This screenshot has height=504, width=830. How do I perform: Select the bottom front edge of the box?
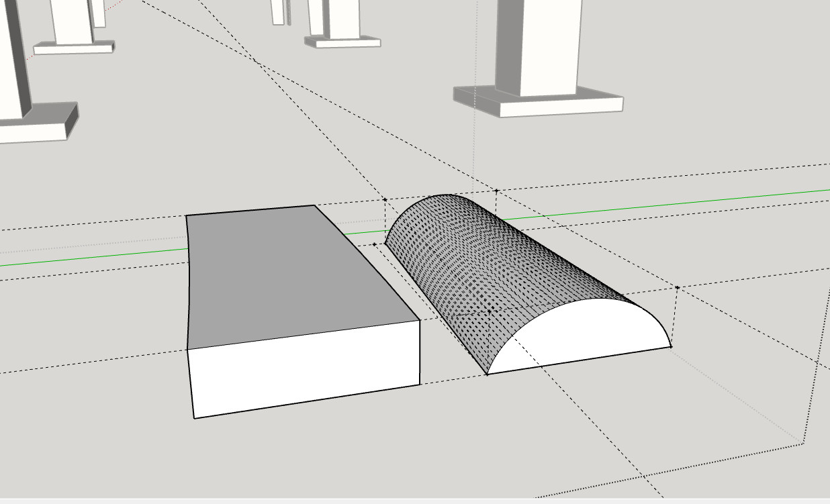pyautogui.click(x=306, y=401)
